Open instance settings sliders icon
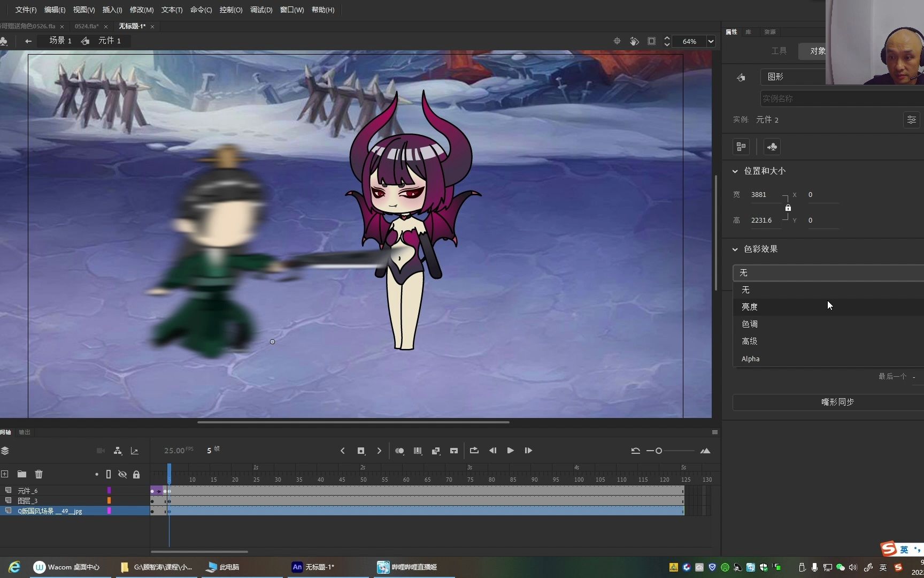 [912, 120]
